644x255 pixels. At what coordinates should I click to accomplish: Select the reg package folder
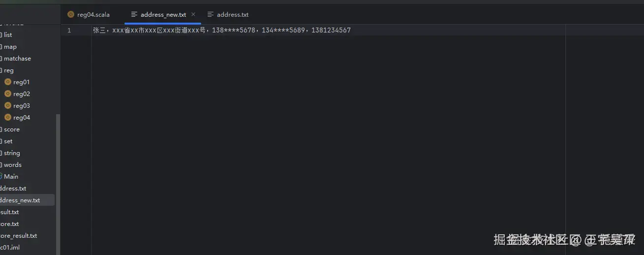(9, 70)
